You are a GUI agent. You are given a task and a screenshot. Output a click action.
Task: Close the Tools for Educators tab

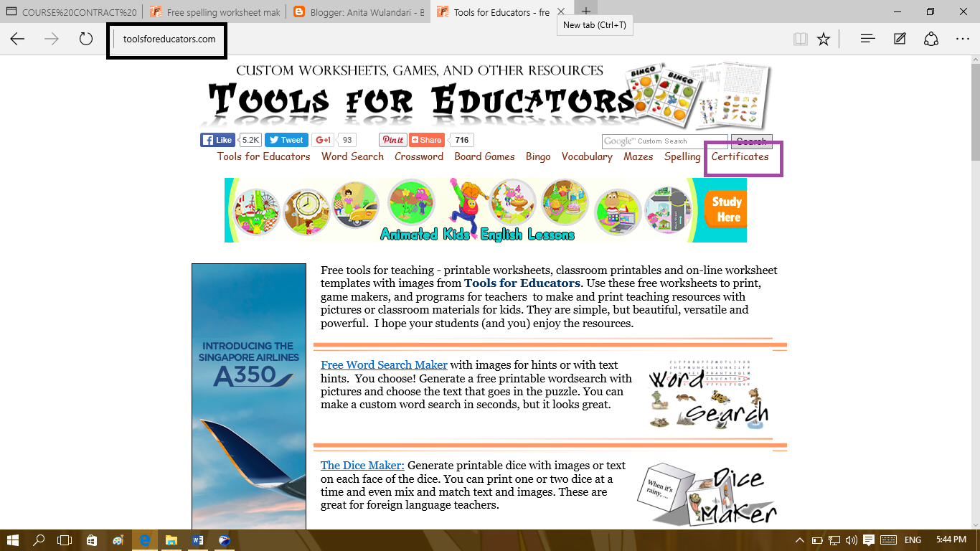point(561,12)
